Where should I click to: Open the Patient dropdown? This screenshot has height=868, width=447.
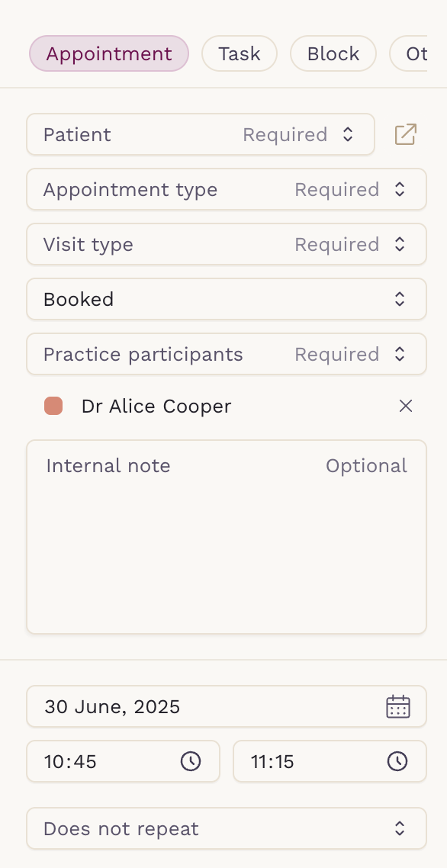(201, 134)
